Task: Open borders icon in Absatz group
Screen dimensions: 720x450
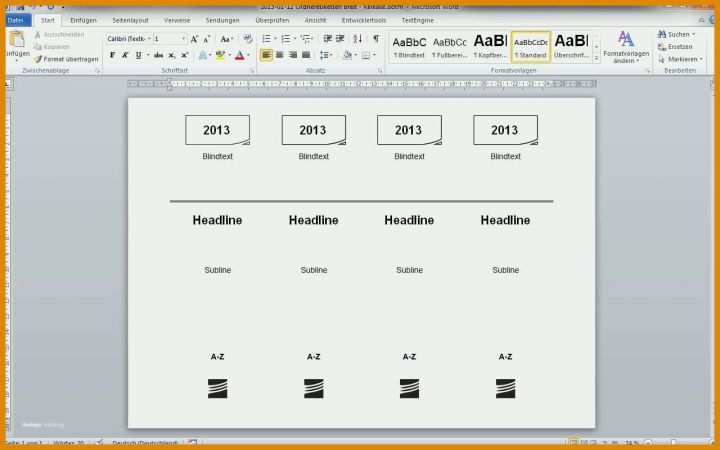Action: (x=366, y=55)
